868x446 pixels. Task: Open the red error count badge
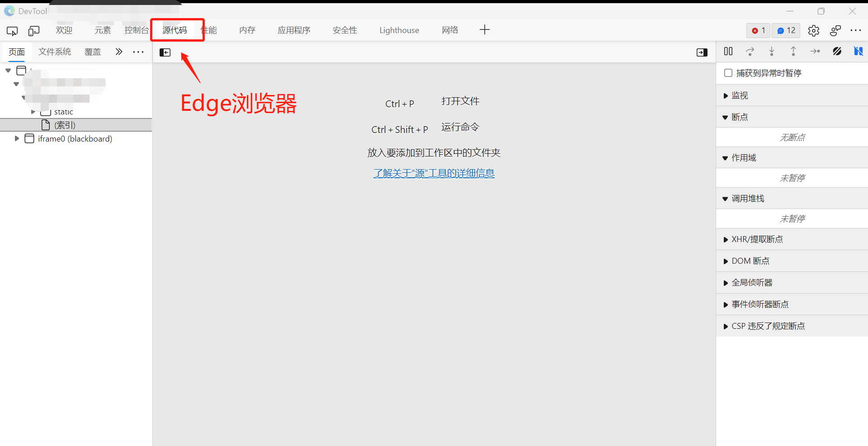(759, 30)
